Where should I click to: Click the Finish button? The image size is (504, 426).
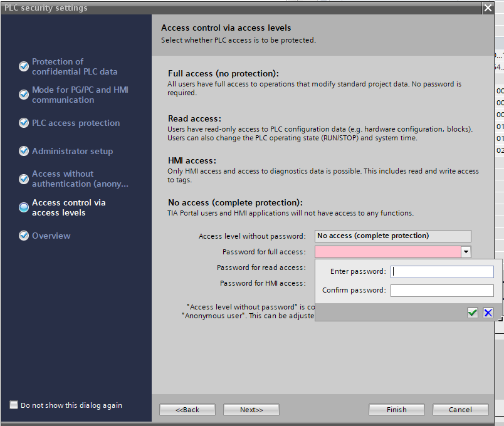click(396, 410)
